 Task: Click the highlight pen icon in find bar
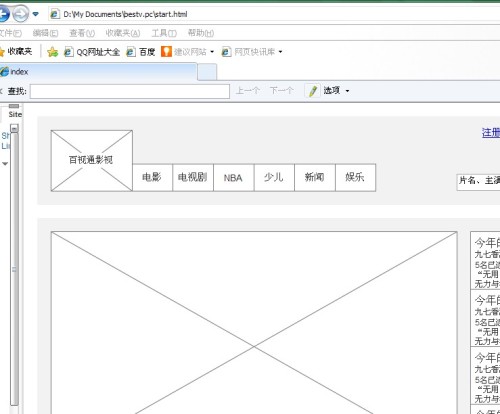313,91
